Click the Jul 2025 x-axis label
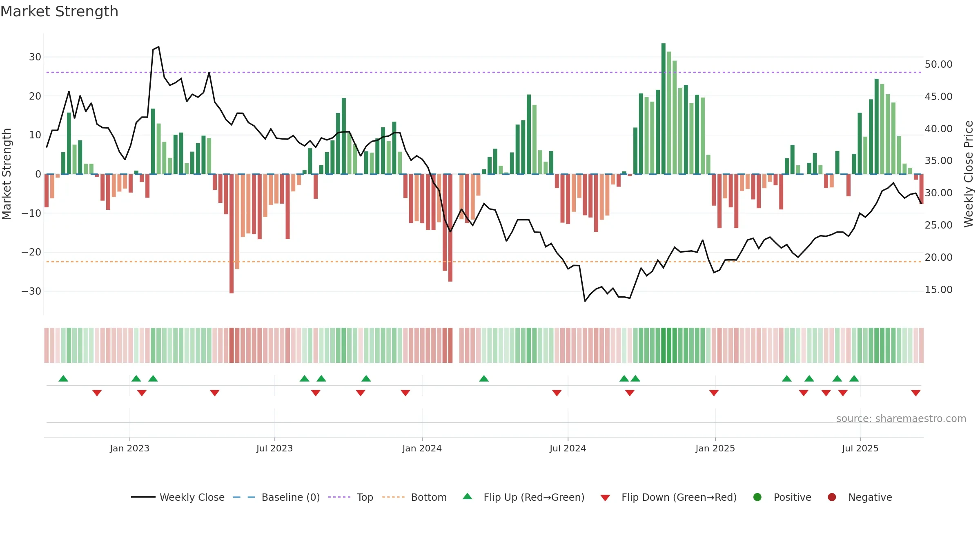Viewport: 980px width, 551px height. 860,448
